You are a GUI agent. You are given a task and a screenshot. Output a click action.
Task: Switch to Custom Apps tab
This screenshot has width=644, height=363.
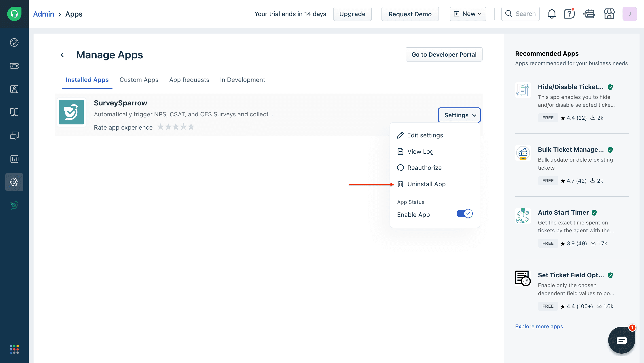point(139,80)
